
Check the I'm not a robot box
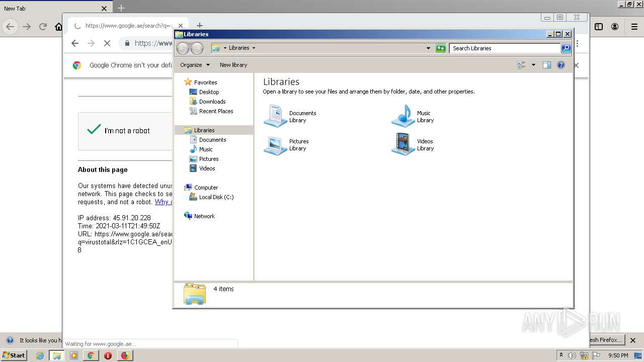tap(94, 130)
